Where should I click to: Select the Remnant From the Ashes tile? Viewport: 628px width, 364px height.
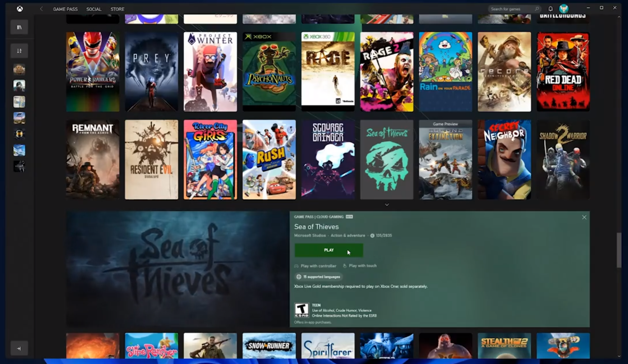click(x=93, y=160)
